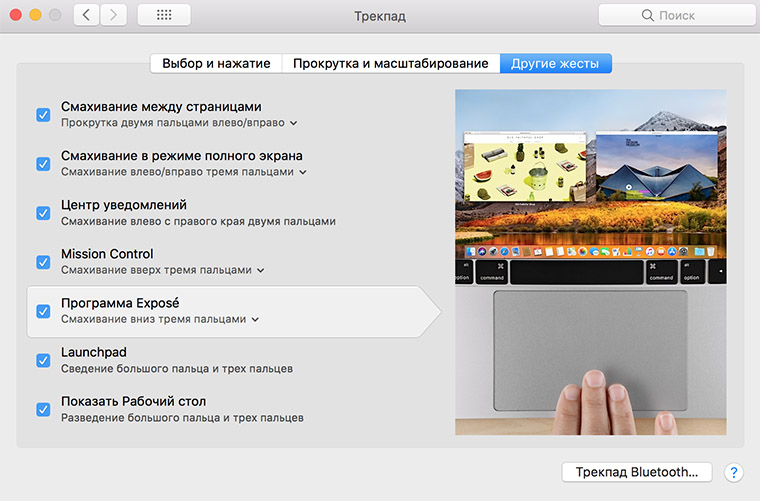This screenshot has width=760, height=501.
Task: Click Смахивание влево с правого края двумя пальцами
Action: point(198,221)
